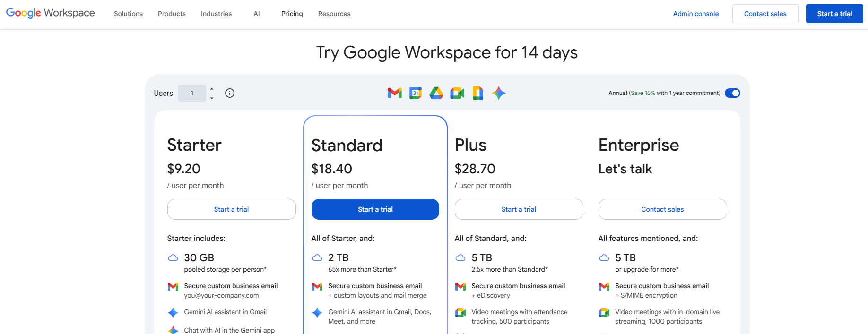The height and width of the screenshot is (334, 868).
Task: Open the AI menu item
Action: click(x=257, y=14)
